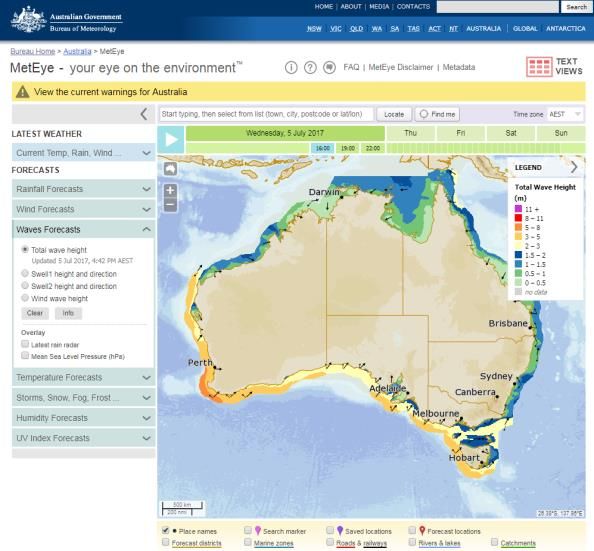Open the Metadata link
The width and height of the screenshot is (594, 551).
coord(459,67)
